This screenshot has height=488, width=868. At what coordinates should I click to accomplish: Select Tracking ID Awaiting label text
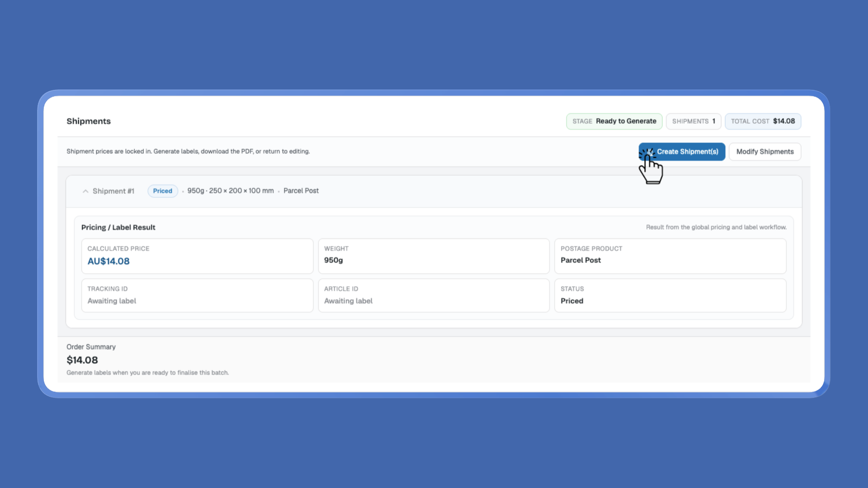112,301
